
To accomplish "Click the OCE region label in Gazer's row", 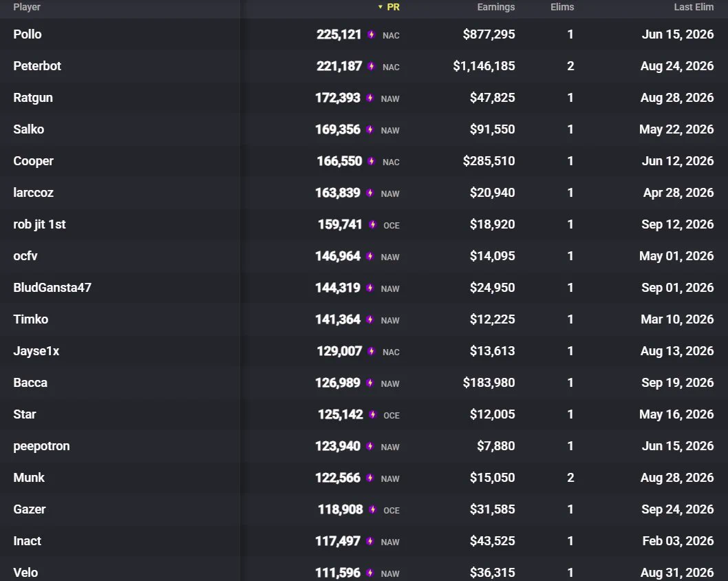I will click(x=392, y=510).
